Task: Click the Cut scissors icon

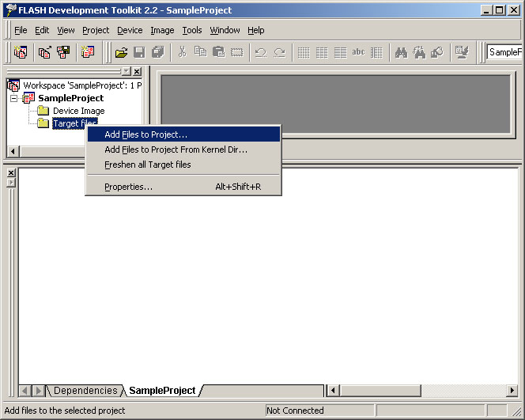Action: coord(182,52)
